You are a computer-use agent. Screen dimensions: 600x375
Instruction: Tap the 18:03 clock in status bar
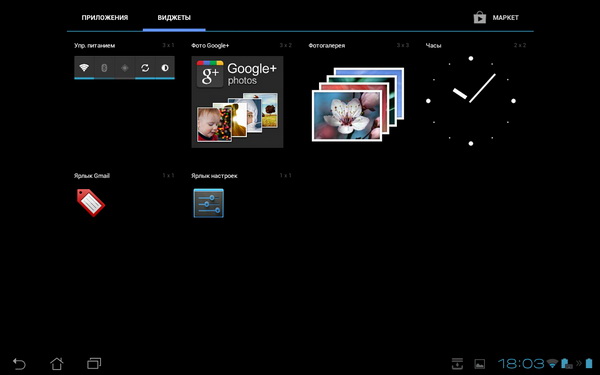click(521, 364)
